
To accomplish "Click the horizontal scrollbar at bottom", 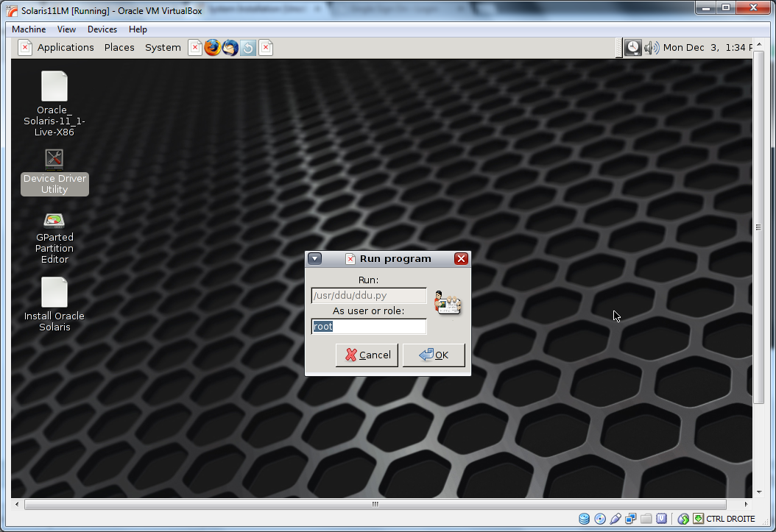I will pyautogui.click(x=375, y=505).
